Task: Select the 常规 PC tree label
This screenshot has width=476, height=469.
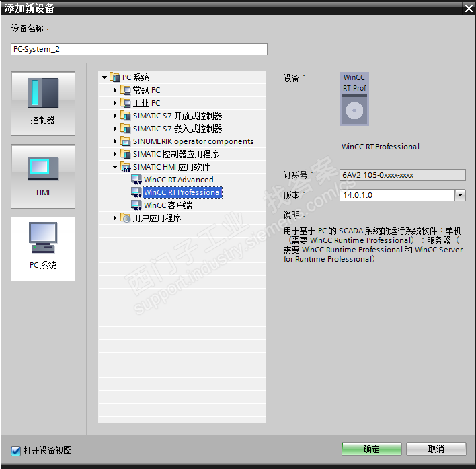Action: point(147,90)
